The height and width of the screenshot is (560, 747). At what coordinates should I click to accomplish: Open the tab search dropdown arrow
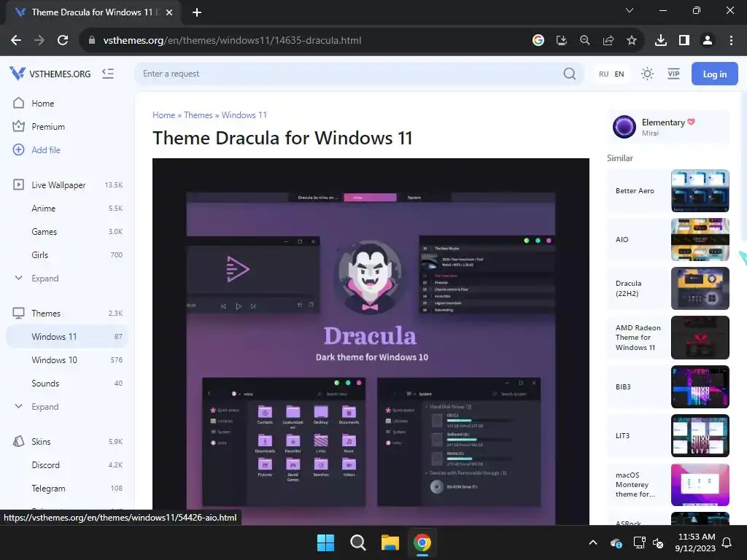pos(630,10)
